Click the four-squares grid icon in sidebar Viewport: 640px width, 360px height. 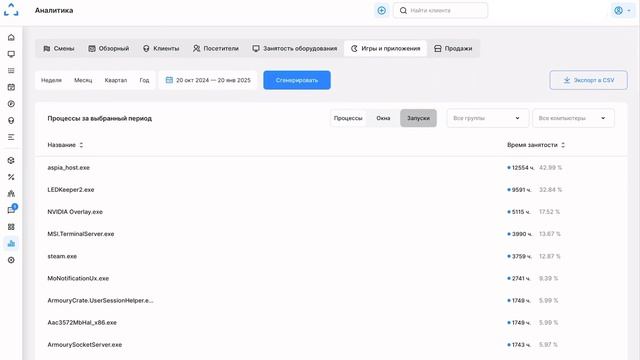click(11, 227)
